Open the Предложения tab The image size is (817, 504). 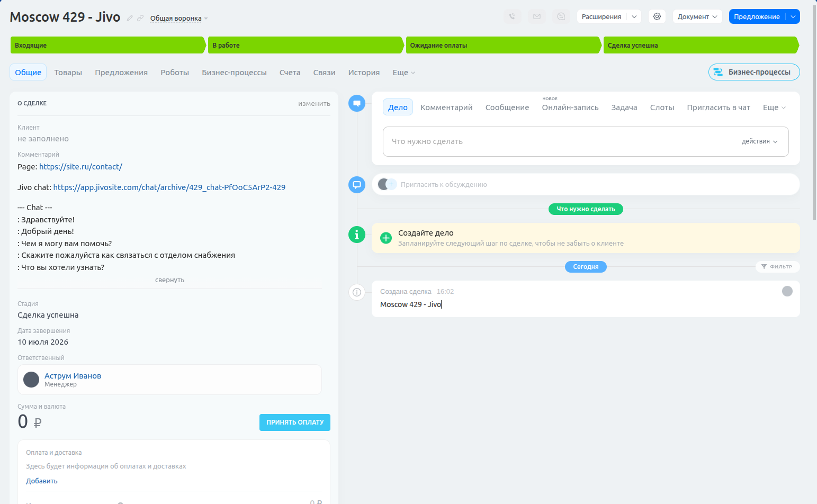tap(121, 73)
